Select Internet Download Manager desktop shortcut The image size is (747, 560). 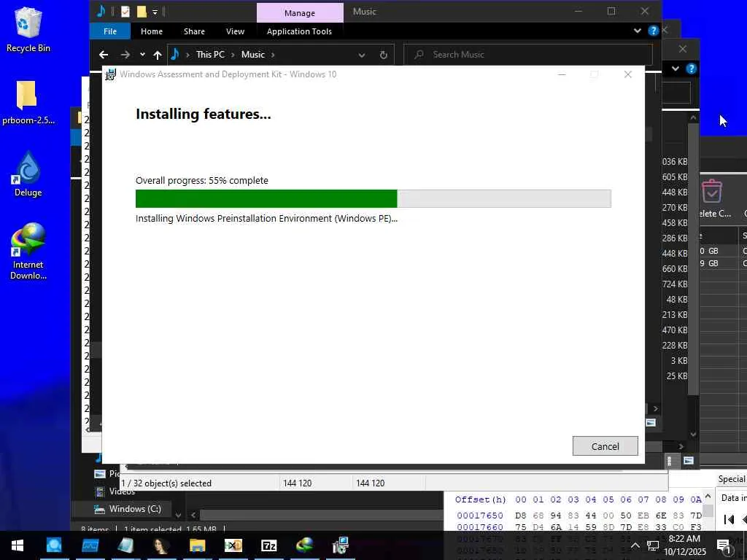point(28,251)
